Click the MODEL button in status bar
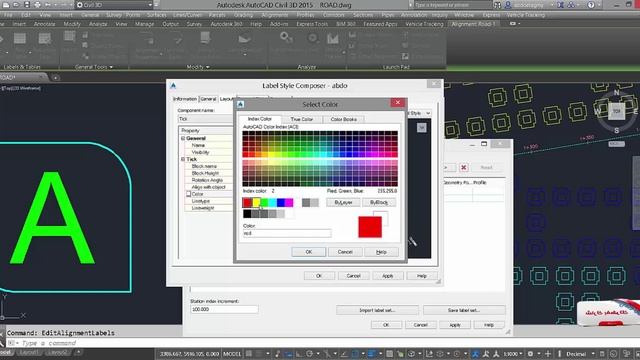The image size is (640, 360). point(232,354)
